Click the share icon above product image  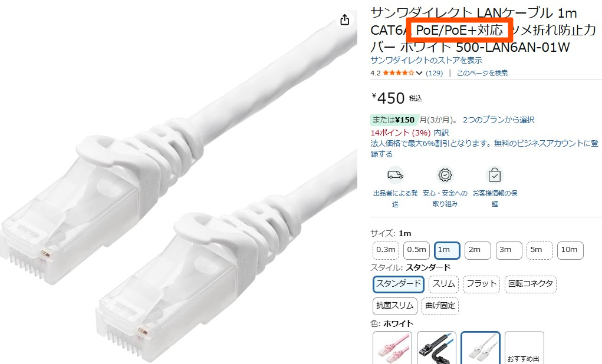(345, 19)
